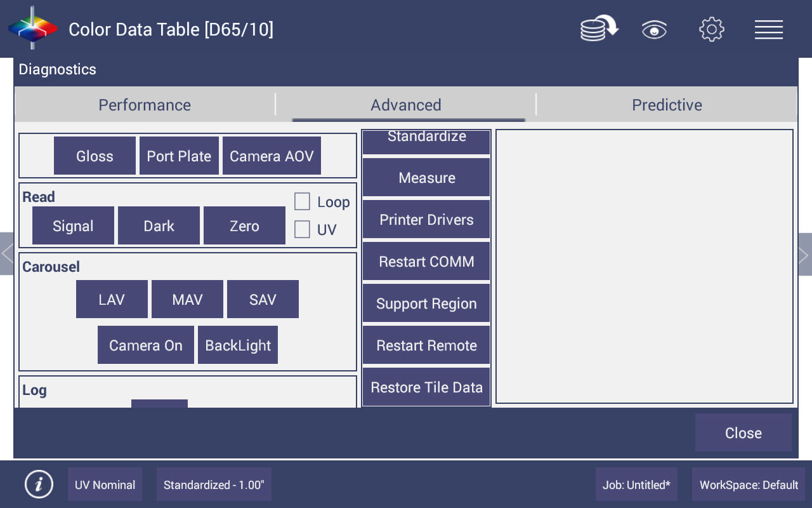Open the Predictive tab
Screen dimensions: 812x508
[667, 105]
